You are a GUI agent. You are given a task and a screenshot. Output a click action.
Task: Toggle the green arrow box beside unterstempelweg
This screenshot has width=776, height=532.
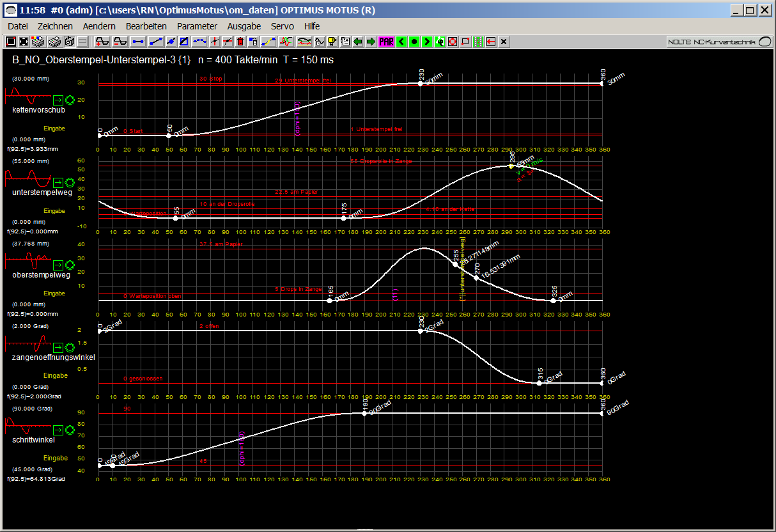pyautogui.click(x=58, y=182)
